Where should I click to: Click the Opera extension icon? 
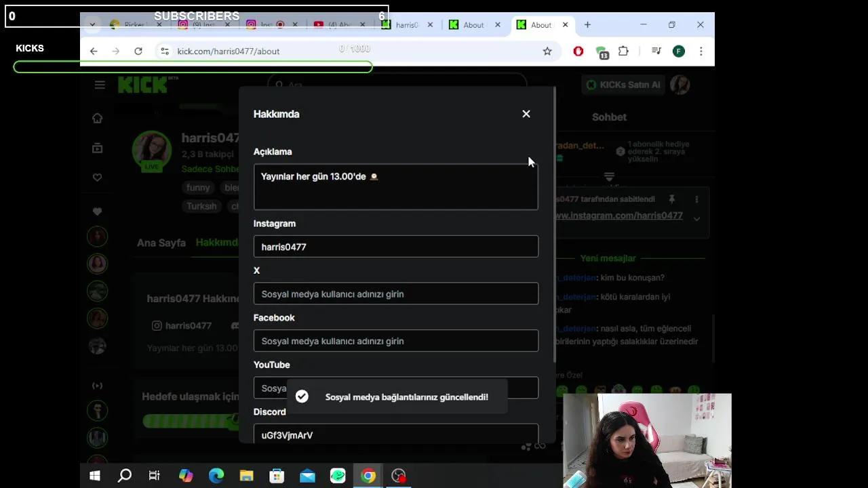click(578, 51)
